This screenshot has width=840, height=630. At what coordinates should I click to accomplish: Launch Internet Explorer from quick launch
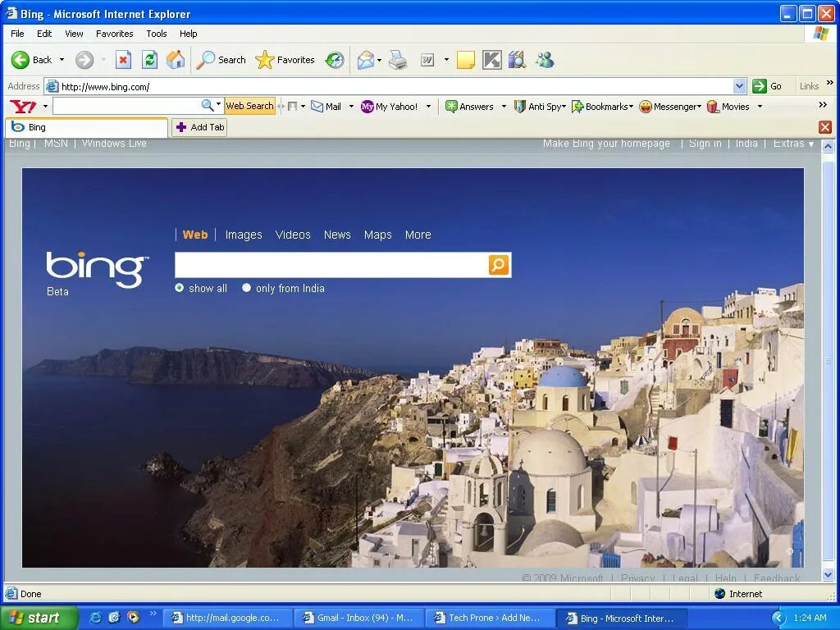[95, 617]
